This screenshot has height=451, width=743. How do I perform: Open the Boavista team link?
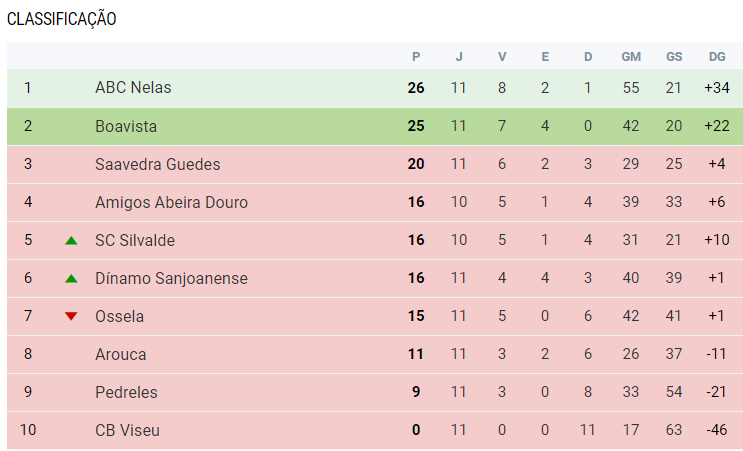tap(126, 126)
